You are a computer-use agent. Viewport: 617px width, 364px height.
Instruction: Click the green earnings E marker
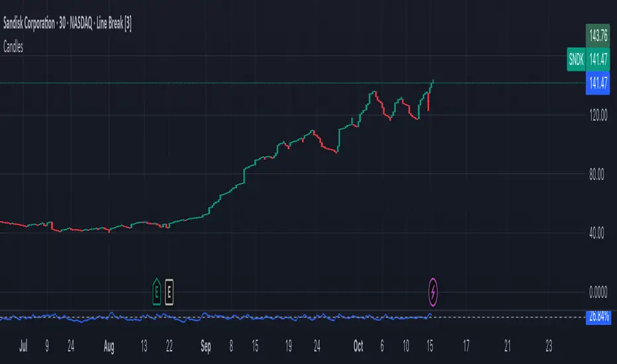pyautogui.click(x=157, y=290)
